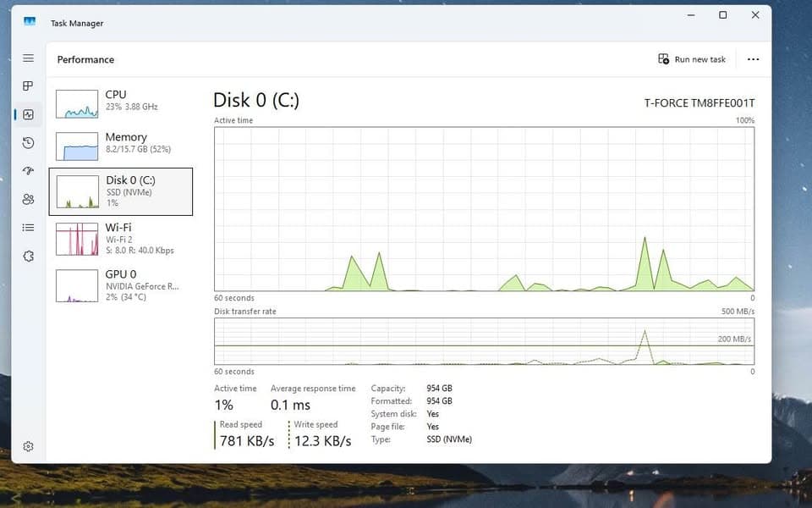This screenshot has width=812, height=508.
Task: Click the System disk Yes value
Action: (x=432, y=414)
